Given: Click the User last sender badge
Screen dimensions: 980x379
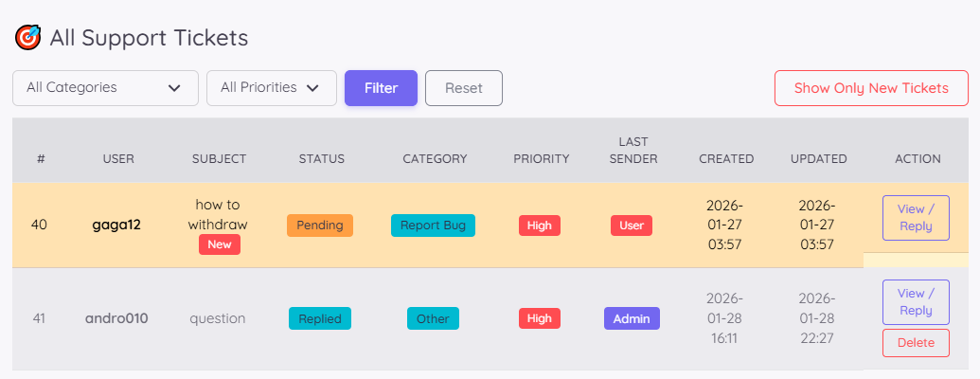Looking at the screenshot, I should 632,226.
